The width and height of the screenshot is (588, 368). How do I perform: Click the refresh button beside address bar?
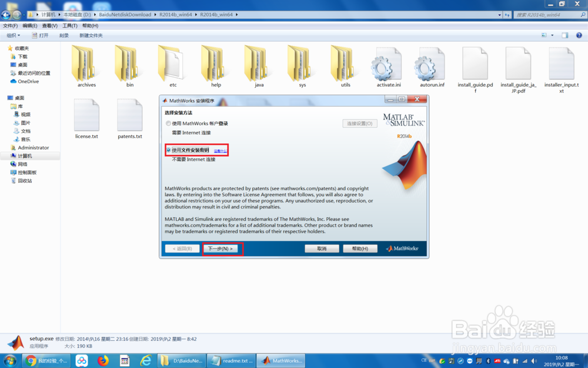pos(507,15)
